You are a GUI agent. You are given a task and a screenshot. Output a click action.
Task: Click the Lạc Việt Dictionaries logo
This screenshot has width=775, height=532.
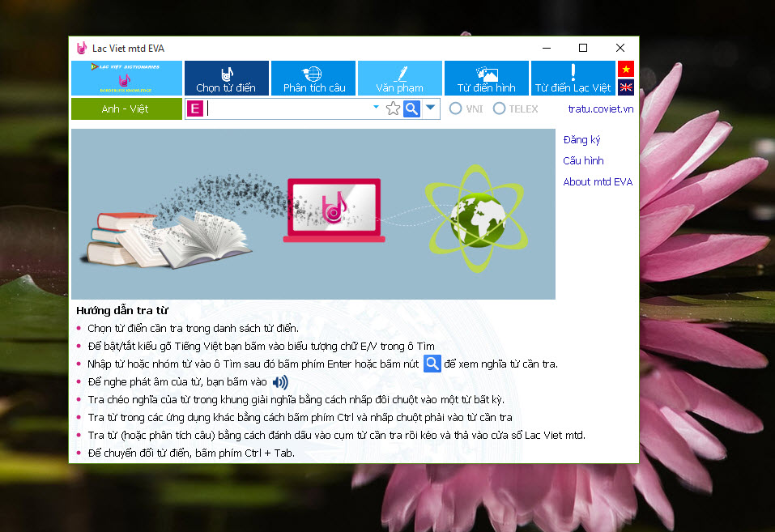126,79
